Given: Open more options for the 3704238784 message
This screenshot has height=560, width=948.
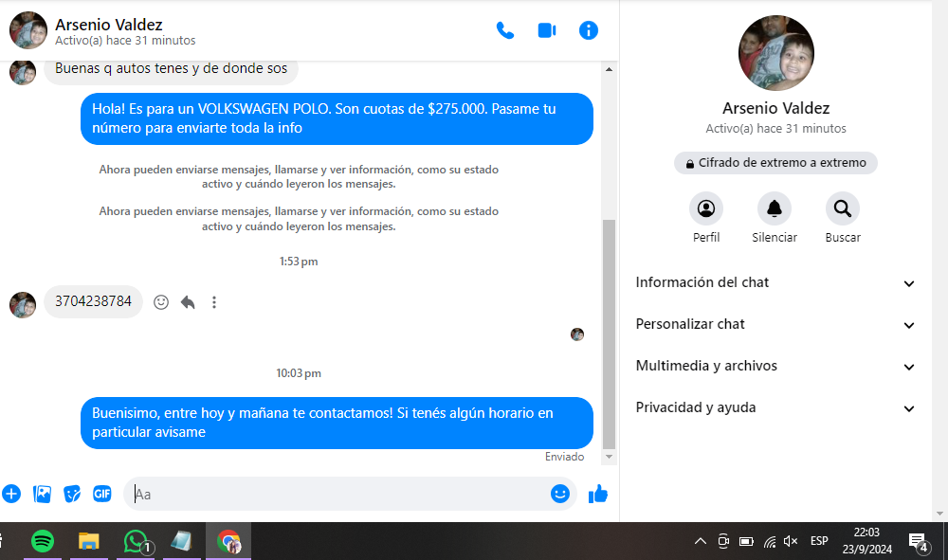Looking at the screenshot, I should 214,302.
